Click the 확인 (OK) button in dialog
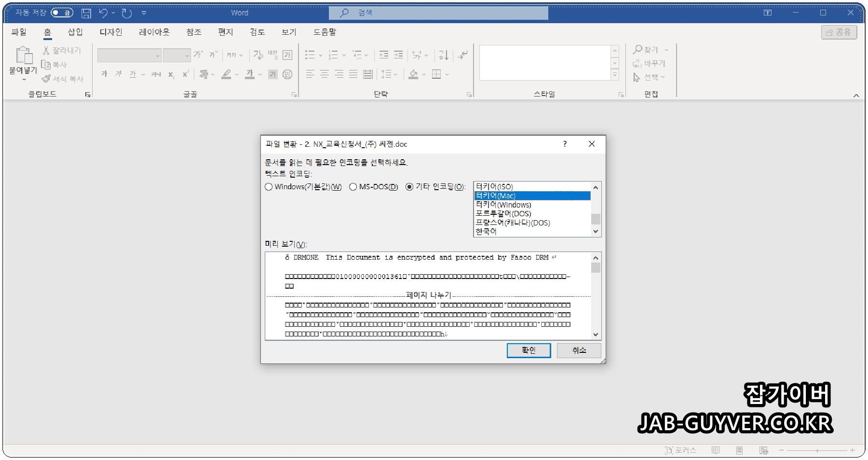Screen dimensions: 868x460 [529, 350]
